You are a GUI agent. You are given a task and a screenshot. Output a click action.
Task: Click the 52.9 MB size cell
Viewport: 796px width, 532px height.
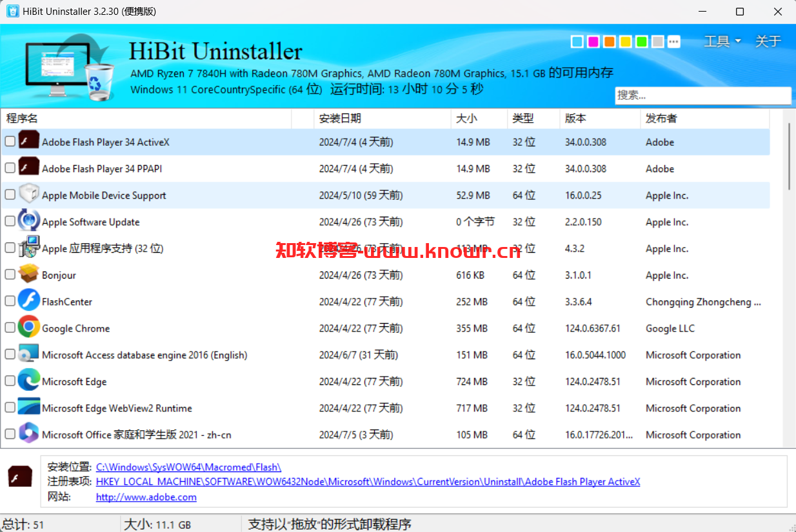473,195
